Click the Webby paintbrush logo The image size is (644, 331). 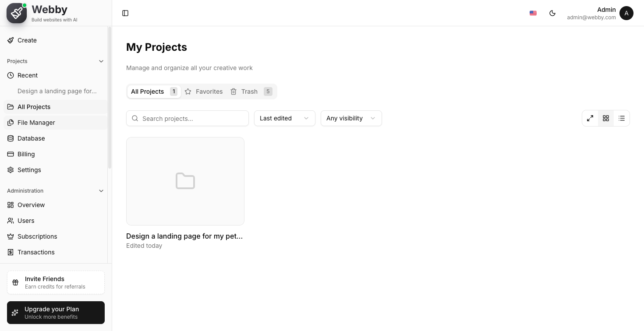[x=17, y=13]
